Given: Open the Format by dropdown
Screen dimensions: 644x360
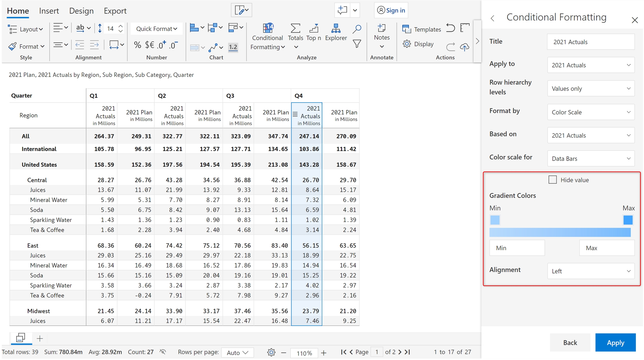Looking at the screenshot, I should [x=591, y=112].
